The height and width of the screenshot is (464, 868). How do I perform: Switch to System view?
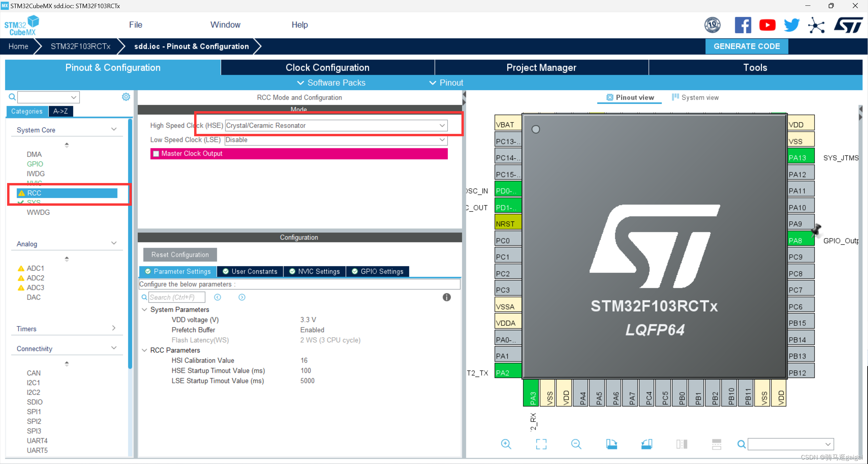point(695,97)
